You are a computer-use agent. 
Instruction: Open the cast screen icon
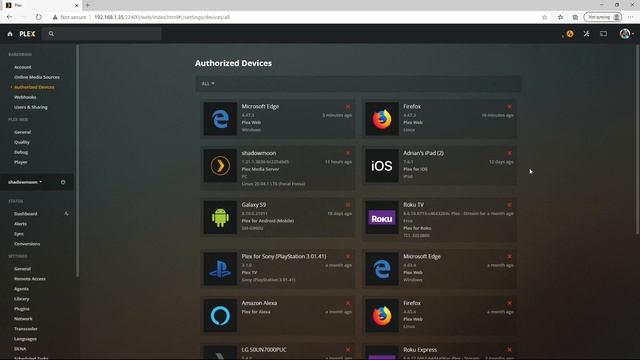pyautogui.click(x=603, y=34)
